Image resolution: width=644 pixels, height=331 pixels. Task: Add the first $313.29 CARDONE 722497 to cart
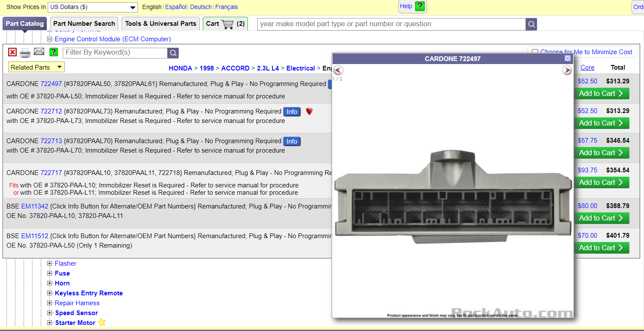[x=601, y=94]
